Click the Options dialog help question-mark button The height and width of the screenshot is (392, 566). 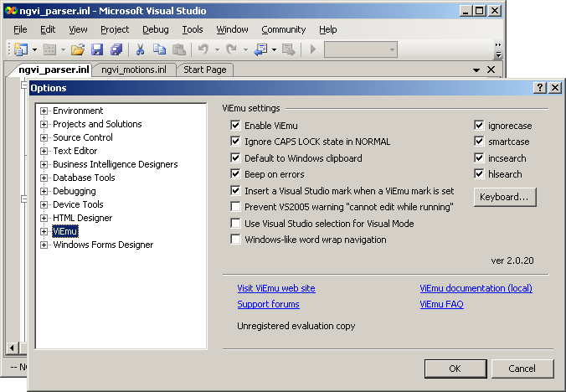(540, 88)
